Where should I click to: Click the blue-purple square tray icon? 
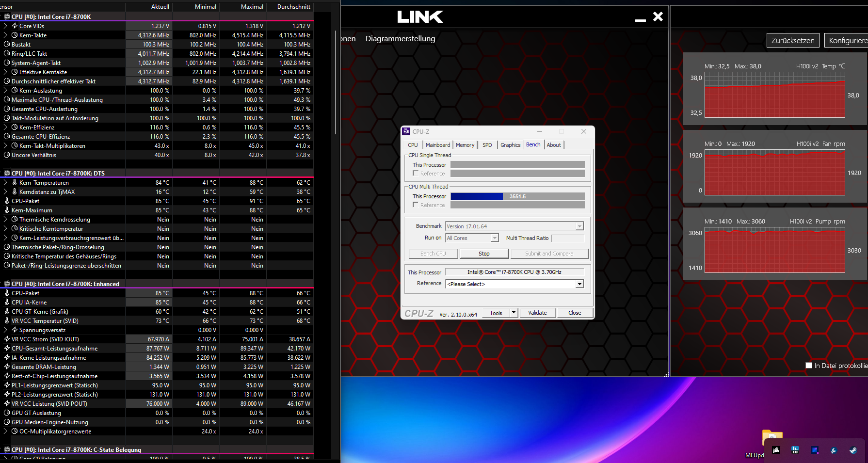(815, 450)
